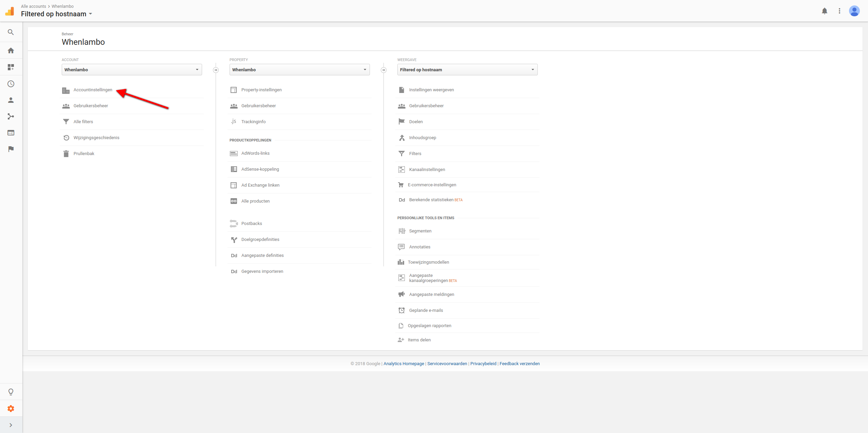The height and width of the screenshot is (433, 868).
Task: Click 'Alle accounts' in the breadcrumb
Action: (x=34, y=6)
